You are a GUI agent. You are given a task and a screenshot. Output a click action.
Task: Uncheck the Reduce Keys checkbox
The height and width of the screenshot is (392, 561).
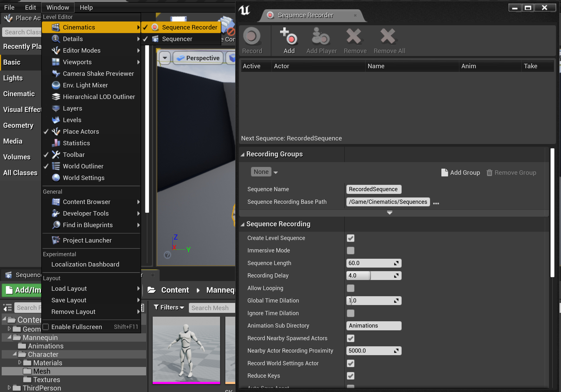350,376
